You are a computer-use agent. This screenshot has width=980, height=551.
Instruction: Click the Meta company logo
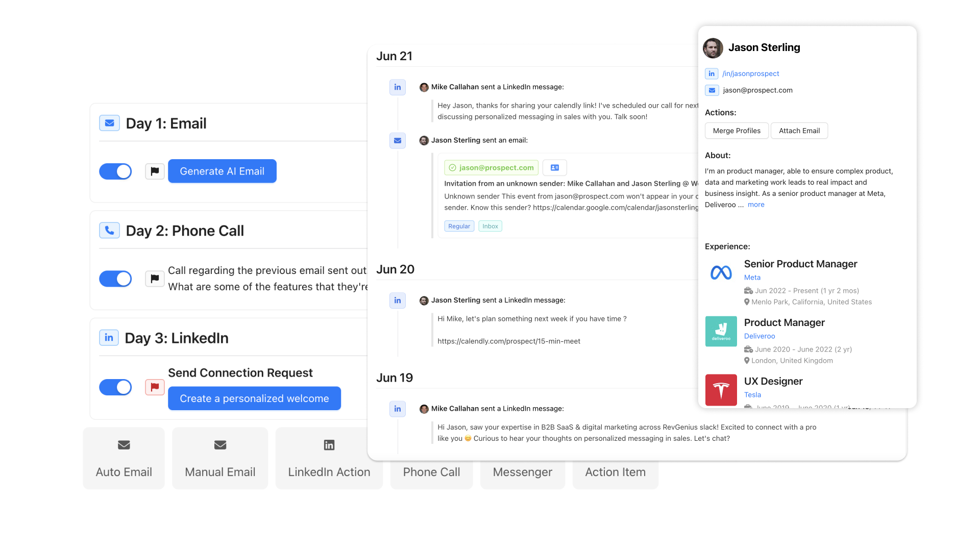721,273
